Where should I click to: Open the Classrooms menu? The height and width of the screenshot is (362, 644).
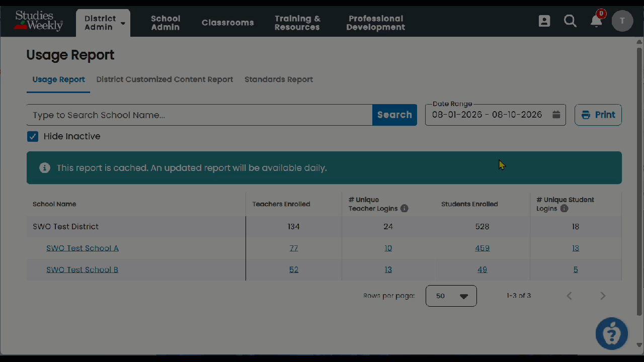tap(228, 23)
